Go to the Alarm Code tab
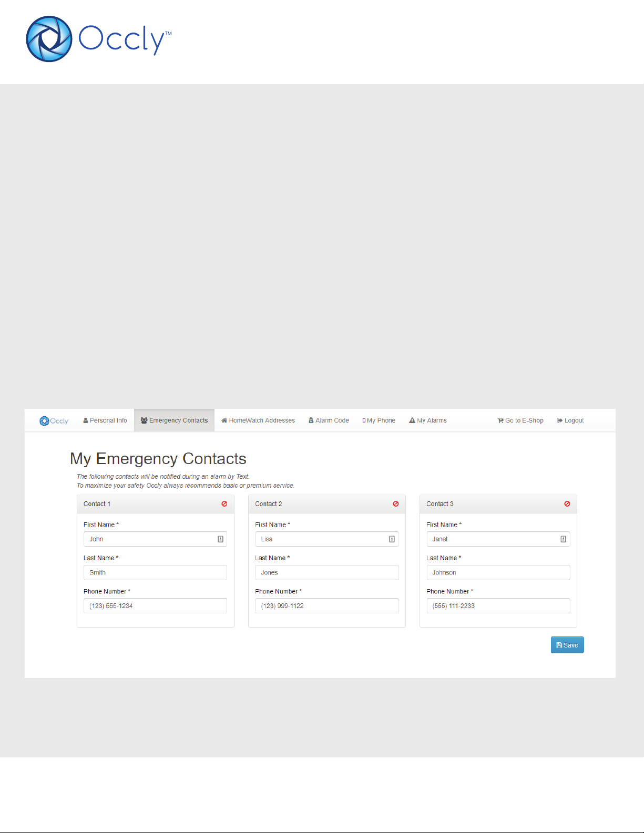Viewport: 644px width, 833px height. pos(329,420)
